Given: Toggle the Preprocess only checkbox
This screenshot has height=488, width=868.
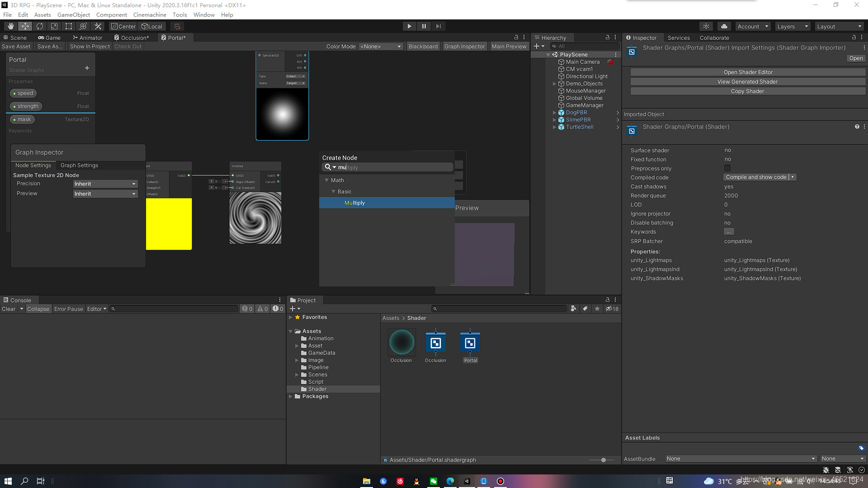Looking at the screenshot, I should (x=727, y=168).
